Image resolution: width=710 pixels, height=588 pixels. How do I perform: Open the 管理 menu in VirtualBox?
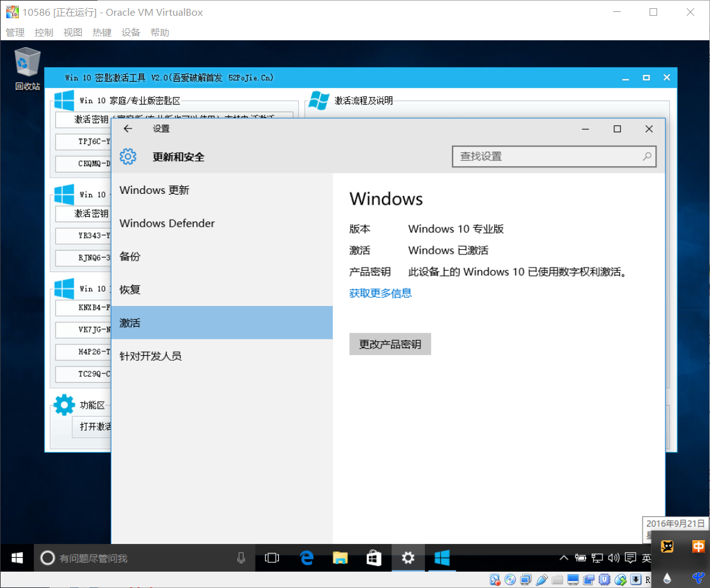pos(15,33)
